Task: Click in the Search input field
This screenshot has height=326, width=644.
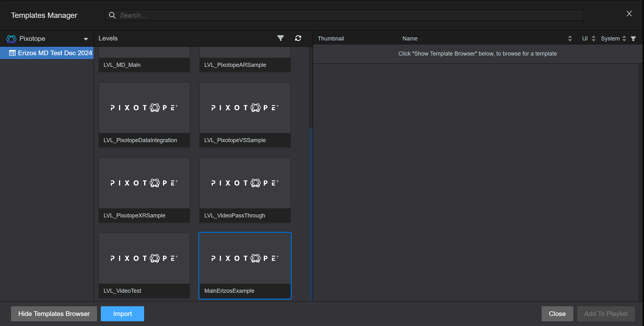Action: (345, 15)
